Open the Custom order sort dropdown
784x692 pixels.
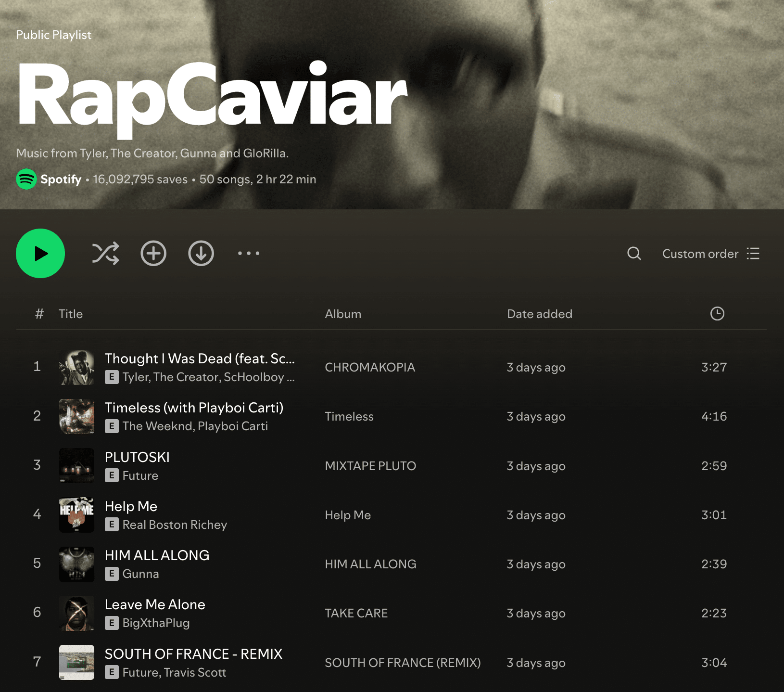(711, 254)
